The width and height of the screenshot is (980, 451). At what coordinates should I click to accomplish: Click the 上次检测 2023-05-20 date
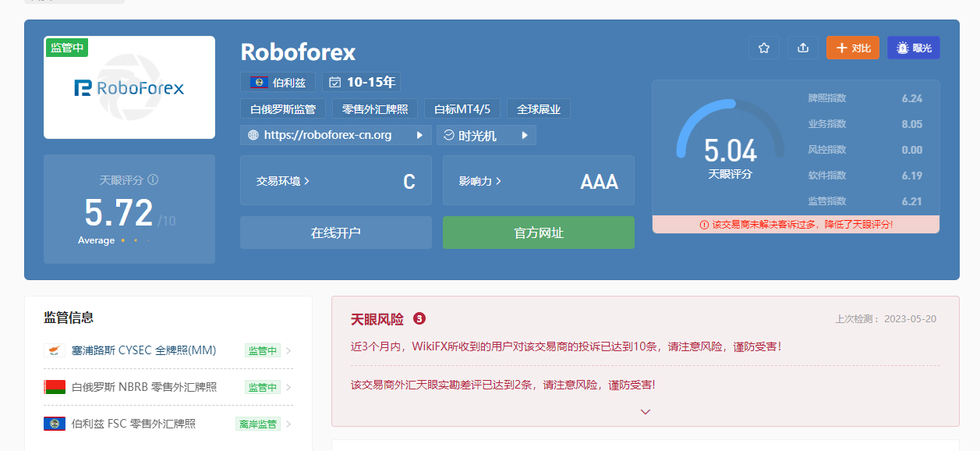point(886,318)
